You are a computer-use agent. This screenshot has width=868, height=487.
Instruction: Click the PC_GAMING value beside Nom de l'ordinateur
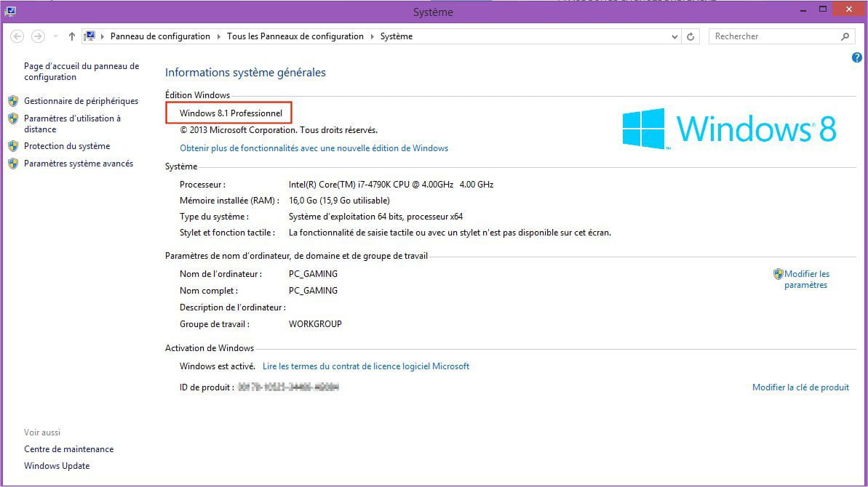(x=314, y=274)
